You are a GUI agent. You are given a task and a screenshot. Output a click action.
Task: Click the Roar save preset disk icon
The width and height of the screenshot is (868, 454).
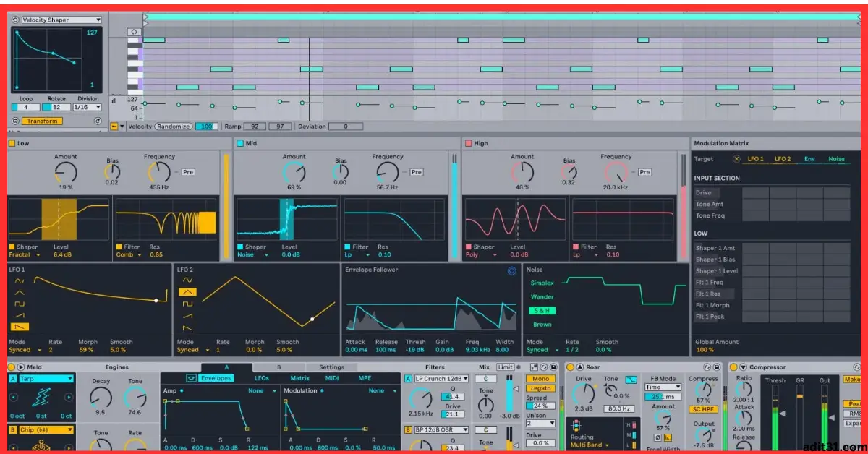click(717, 367)
